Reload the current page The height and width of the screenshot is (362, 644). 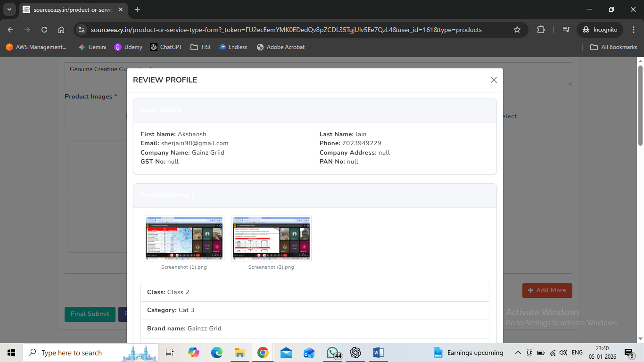click(x=44, y=30)
